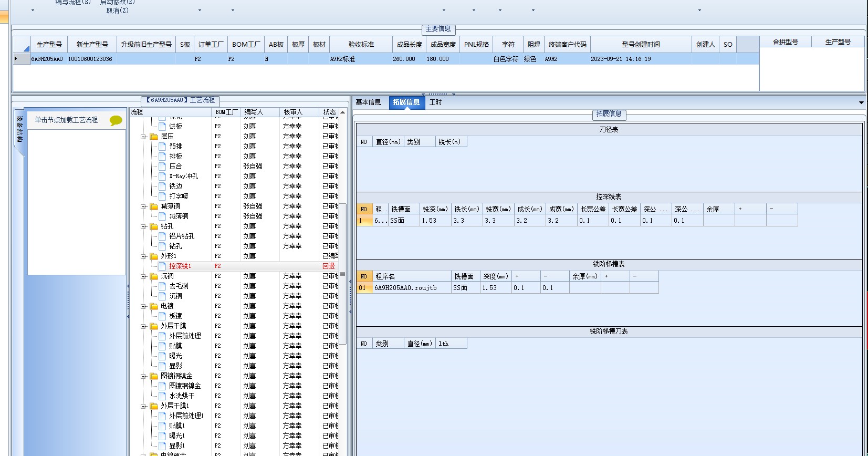Click the process tree vertical scrollbar thumb
Viewport: 868px width, 456px height.
click(x=342, y=274)
